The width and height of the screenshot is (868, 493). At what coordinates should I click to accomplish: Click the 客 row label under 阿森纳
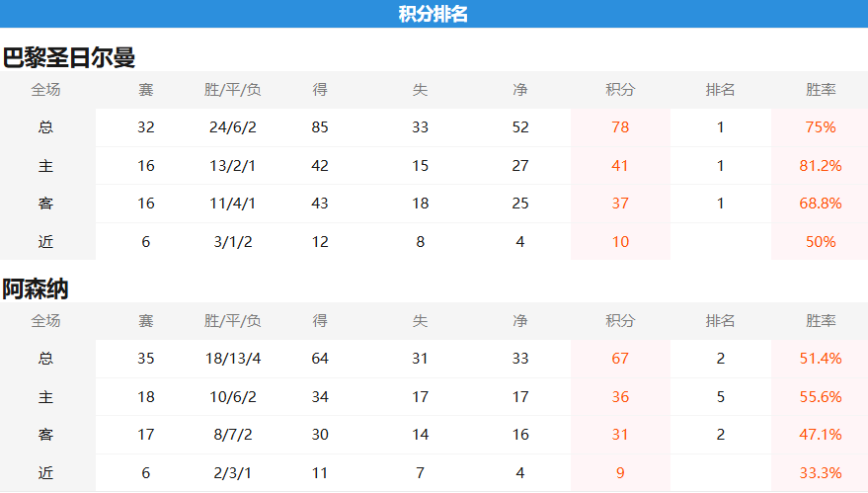[46, 435]
